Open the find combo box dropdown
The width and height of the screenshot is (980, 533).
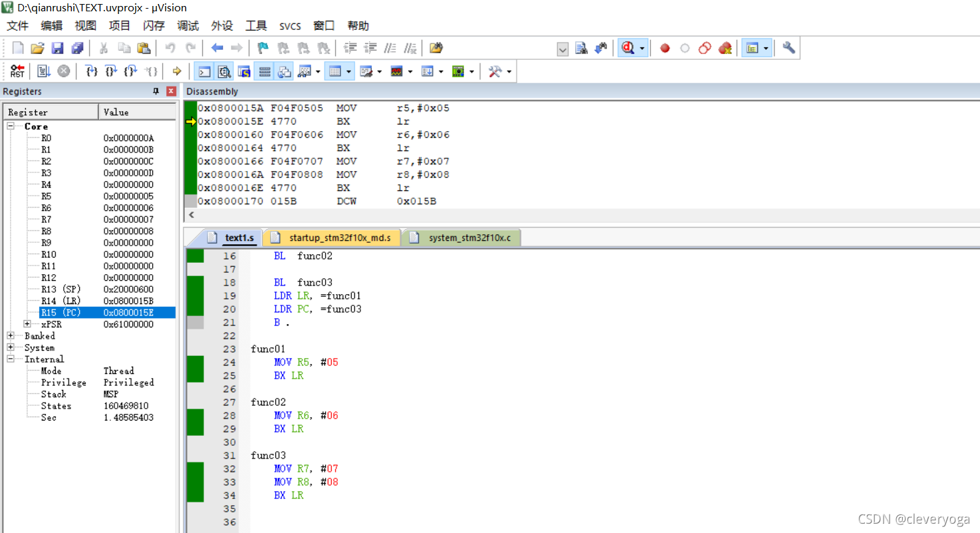(x=562, y=49)
